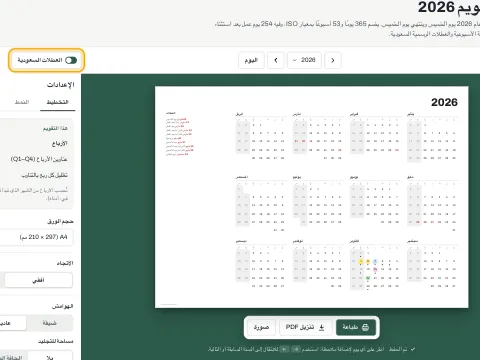Click the ديسمبر month grid in the preview
This screenshot has width=480, height=360.
click(261, 264)
